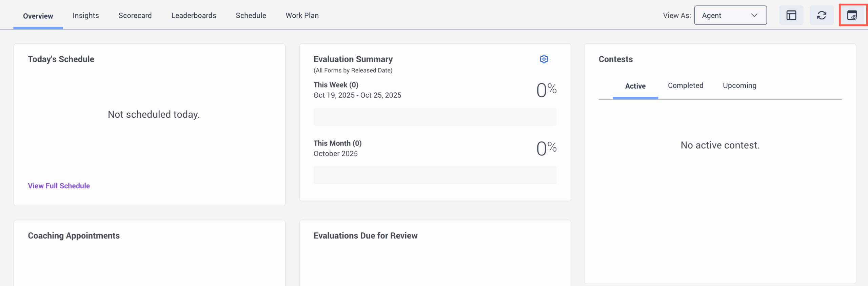Open Evaluation Summary gear settings
This screenshot has width=868, height=286.
tap(544, 59)
